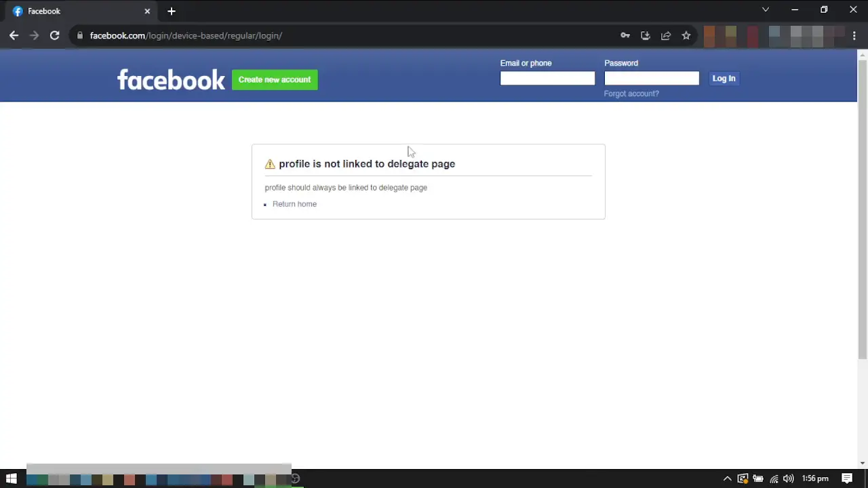The height and width of the screenshot is (488, 868).
Task: Reload the page with refresh icon
Action: [x=54, y=35]
